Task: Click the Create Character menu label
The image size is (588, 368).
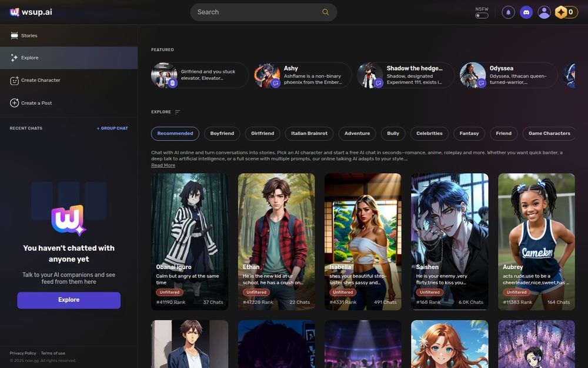Action: (x=41, y=80)
